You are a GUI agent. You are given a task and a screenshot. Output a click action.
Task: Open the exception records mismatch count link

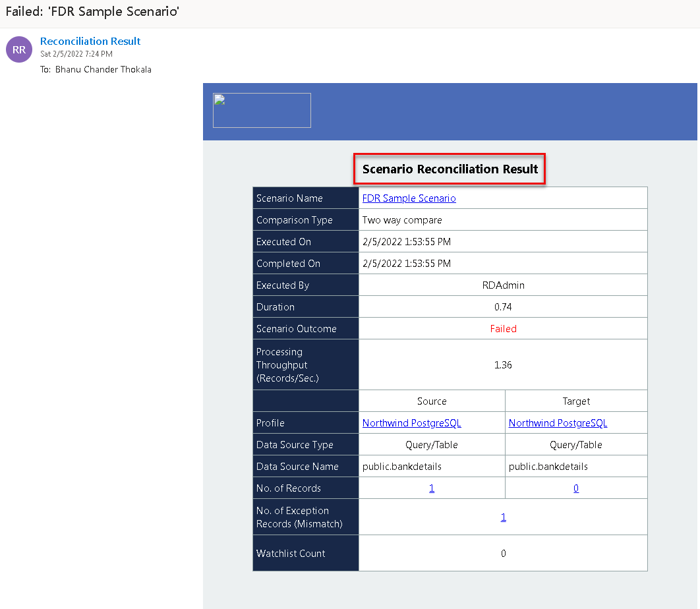click(x=503, y=517)
